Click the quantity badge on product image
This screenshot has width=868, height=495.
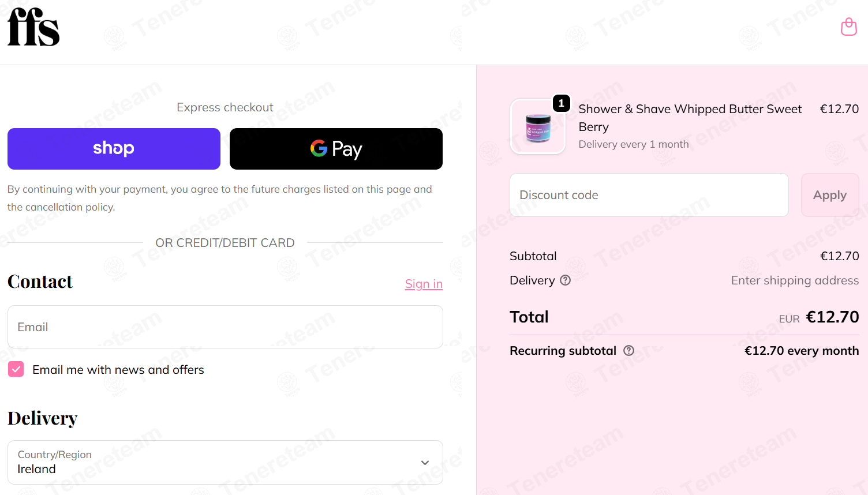click(x=562, y=103)
